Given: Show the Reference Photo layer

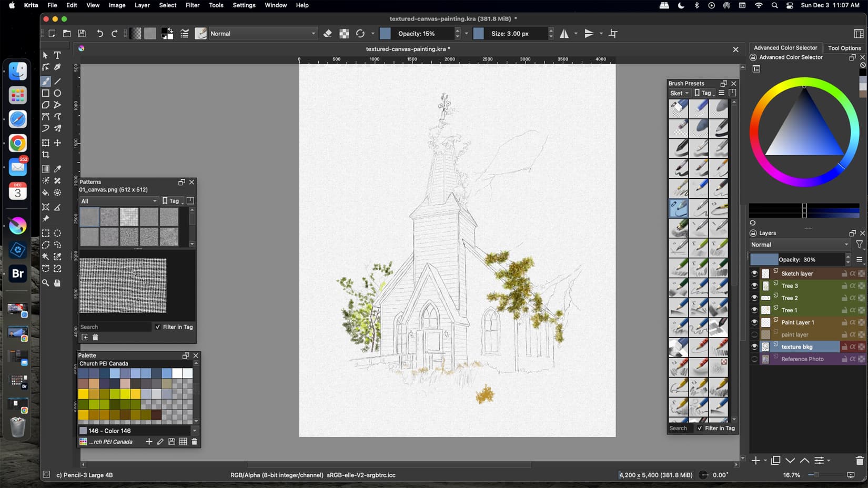Looking at the screenshot, I should 754,359.
